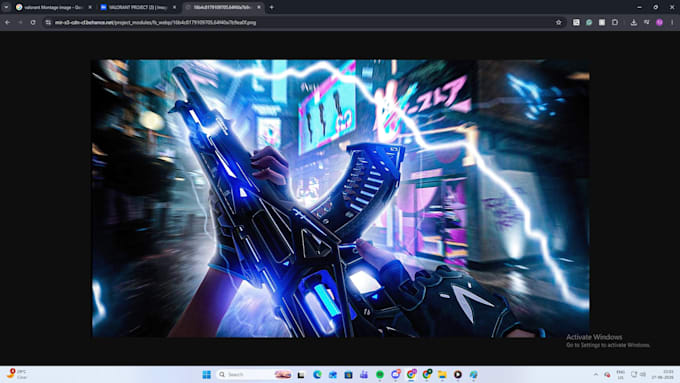This screenshot has width=680, height=383.
Task: Open File Explorer from the taskbar
Action: 442,375
